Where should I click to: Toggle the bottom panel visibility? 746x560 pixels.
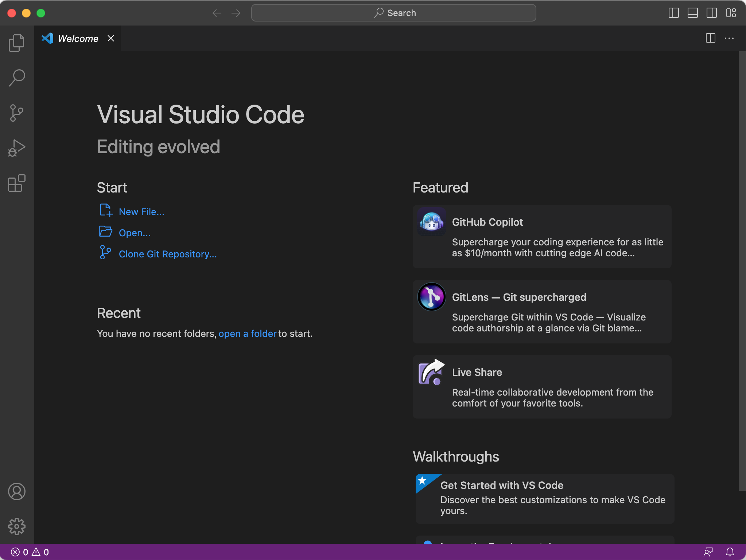(x=692, y=13)
